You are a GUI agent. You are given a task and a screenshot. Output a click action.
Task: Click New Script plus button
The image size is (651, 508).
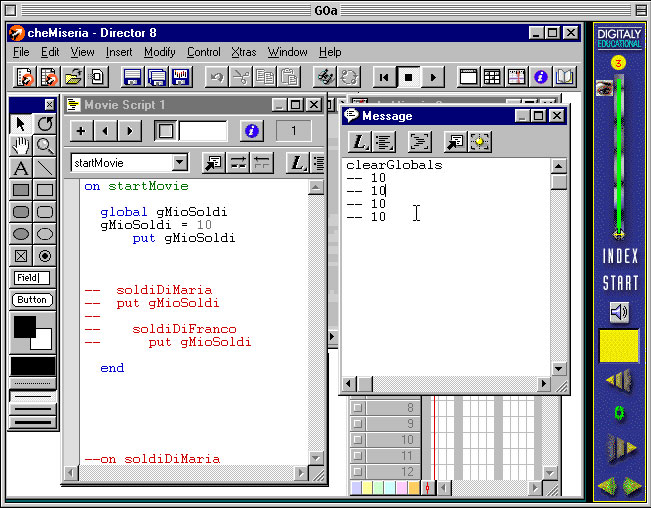pyautogui.click(x=81, y=131)
